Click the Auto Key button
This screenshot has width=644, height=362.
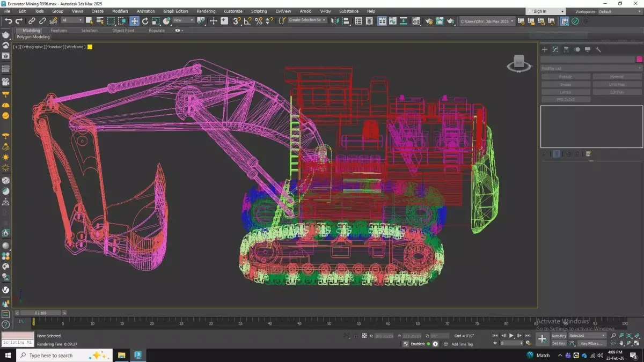point(559,336)
